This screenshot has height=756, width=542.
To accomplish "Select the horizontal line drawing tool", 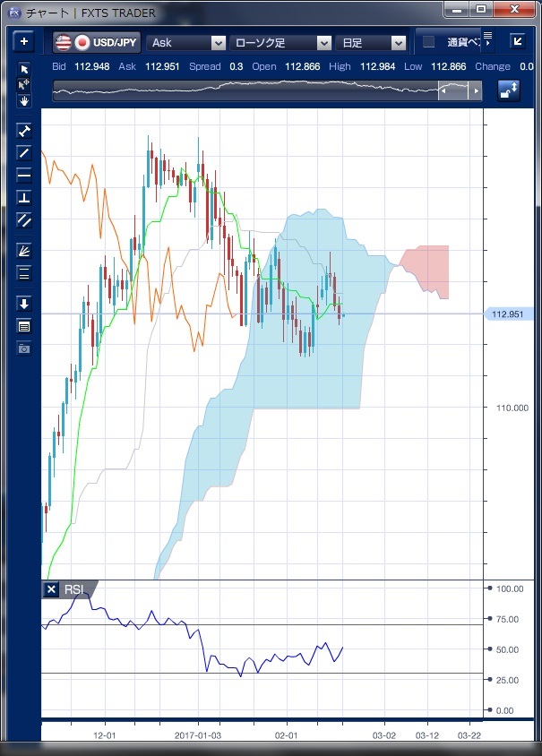I will pyautogui.click(x=24, y=175).
